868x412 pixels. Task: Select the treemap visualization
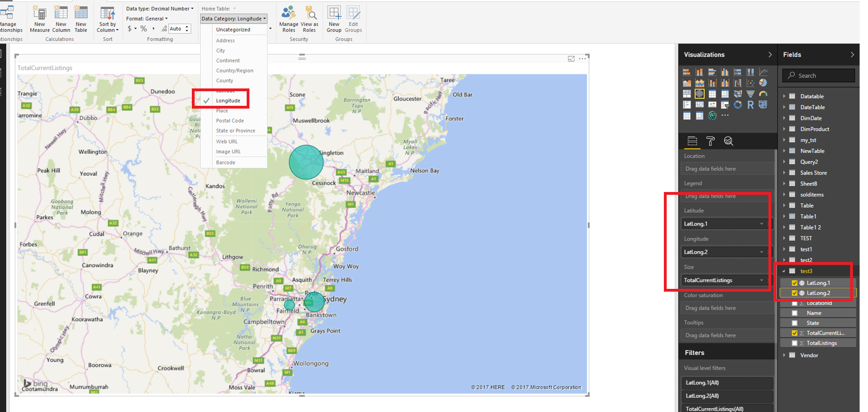(687, 93)
